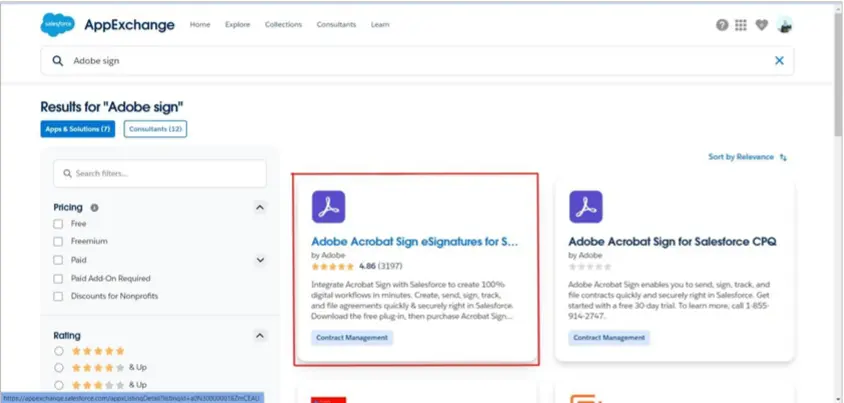This screenshot has height=403, width=844.
Task: Open the user profile avatar
Action: 784,25
